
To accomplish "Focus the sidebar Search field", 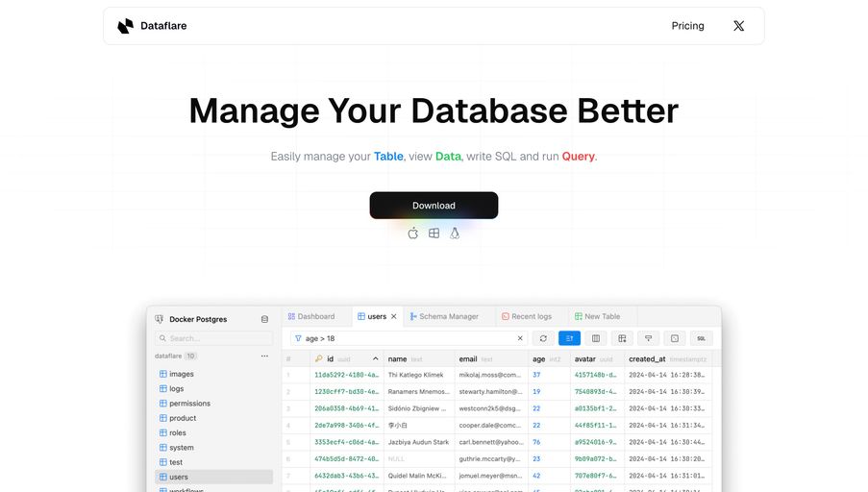I will 213,338.
